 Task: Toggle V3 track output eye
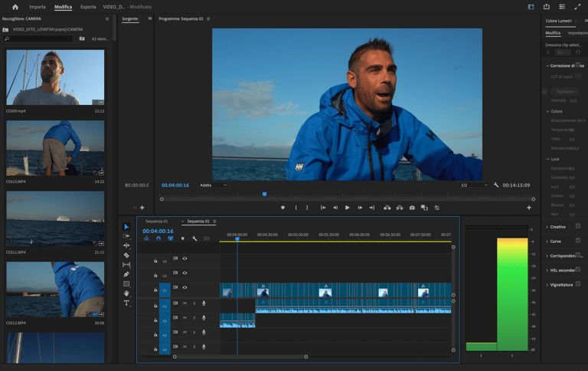coord(185,258)
